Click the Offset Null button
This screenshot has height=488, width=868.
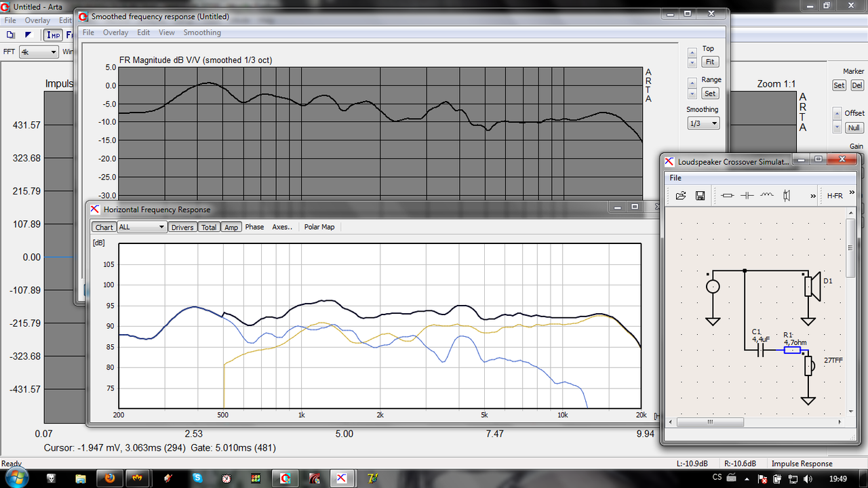coord(854,128)
